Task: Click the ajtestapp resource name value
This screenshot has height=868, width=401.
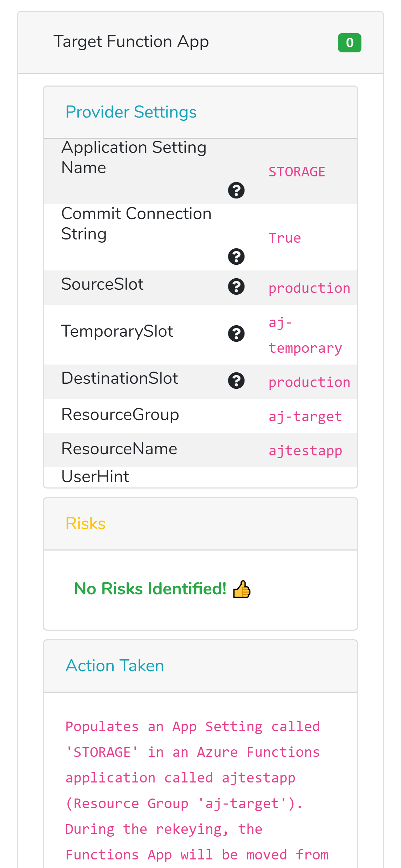Action: (305, 451)
